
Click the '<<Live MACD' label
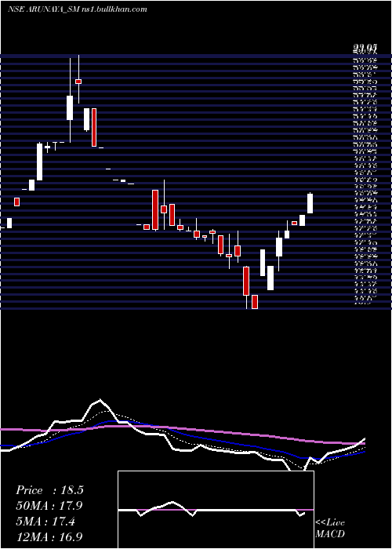pos(330,529)
